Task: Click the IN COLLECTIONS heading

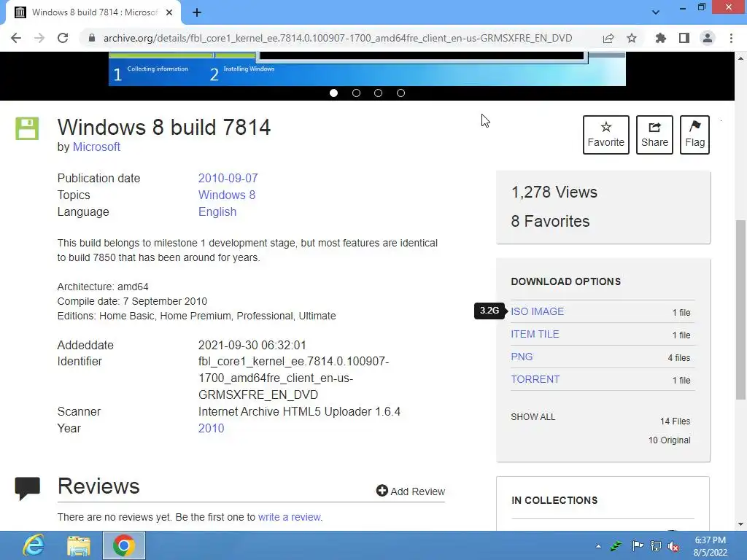Action: (554, 500)
